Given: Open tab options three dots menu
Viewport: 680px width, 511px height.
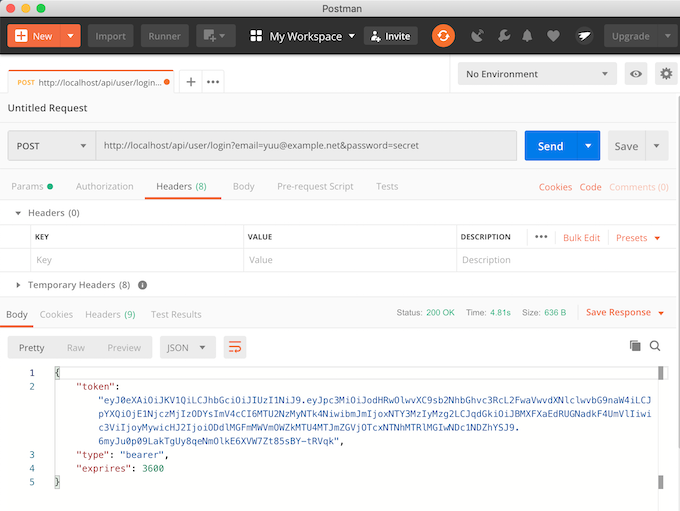Looking at the screenshot, I should click(x=213, y=82).
